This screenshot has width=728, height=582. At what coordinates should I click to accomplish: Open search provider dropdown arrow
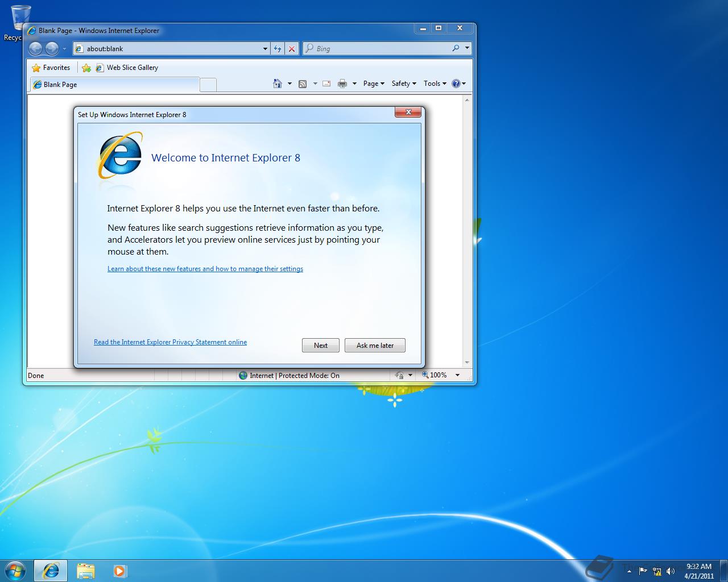[467, 48]
